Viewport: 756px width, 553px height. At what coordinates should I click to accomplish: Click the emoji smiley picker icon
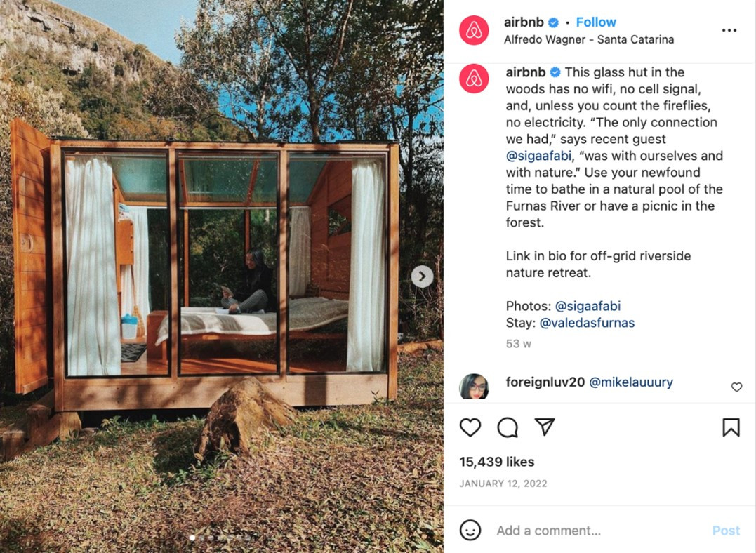point(470,530)
